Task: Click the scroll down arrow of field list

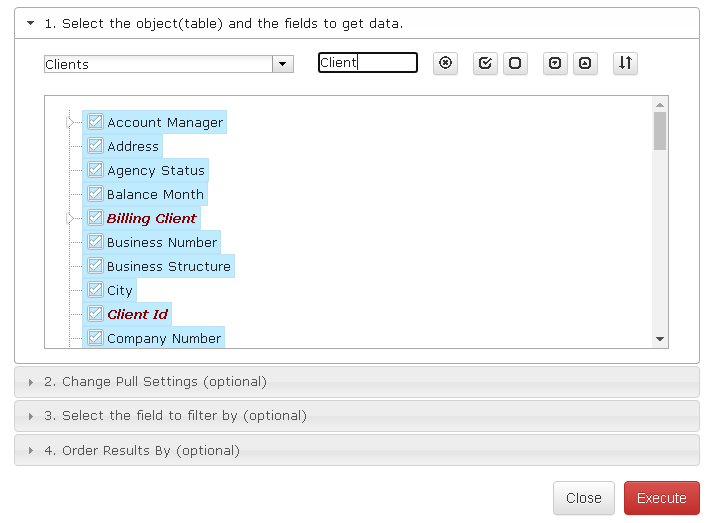Action: [x=660, y=339]
